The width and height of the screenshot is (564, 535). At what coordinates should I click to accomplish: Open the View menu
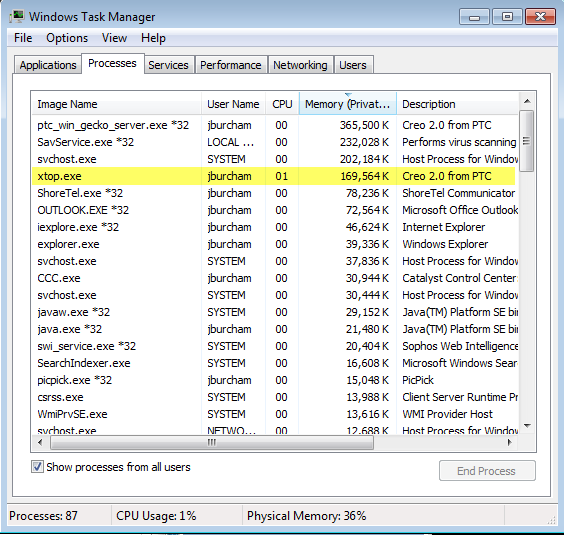click(x=114, y=38)
